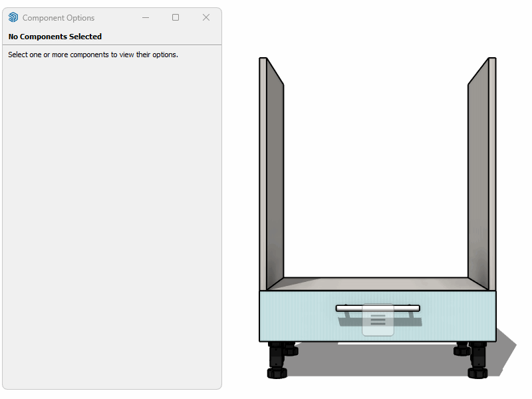
Task: Select the cabinet's bottom shelf panel
Action: tap(376, 284)
